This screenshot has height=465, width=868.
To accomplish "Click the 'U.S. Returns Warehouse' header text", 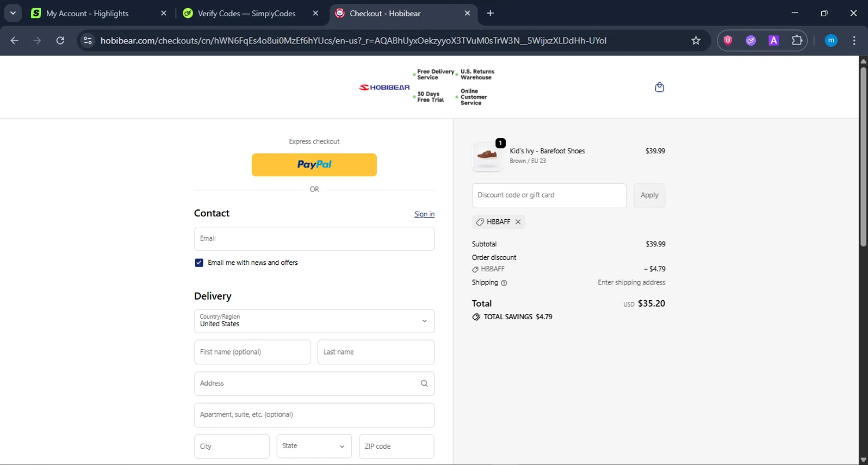I will (x=477, y=75).
